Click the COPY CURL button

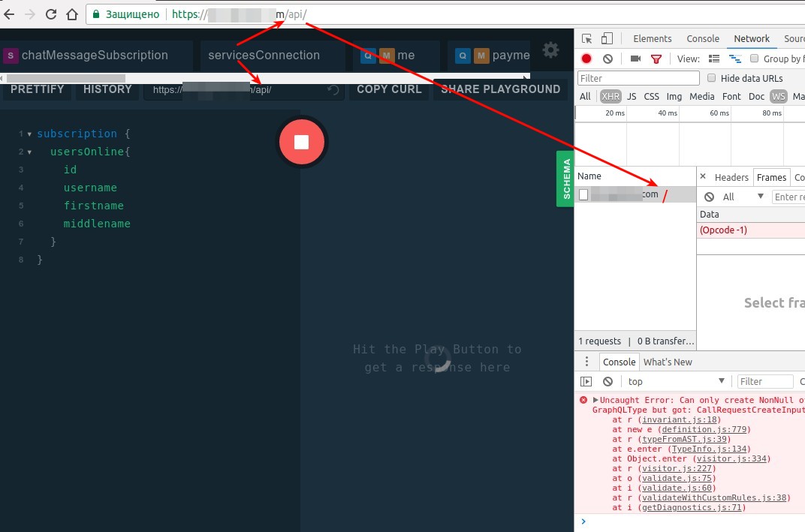pyautogui.click(x=389, y=89)
